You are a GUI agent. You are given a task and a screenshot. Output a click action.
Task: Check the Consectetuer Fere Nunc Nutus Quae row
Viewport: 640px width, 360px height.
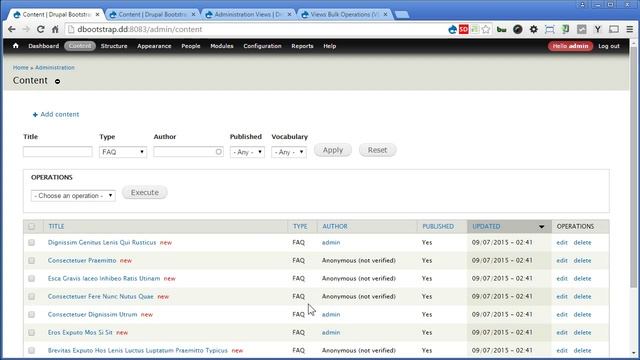click(x=31, y=296)
